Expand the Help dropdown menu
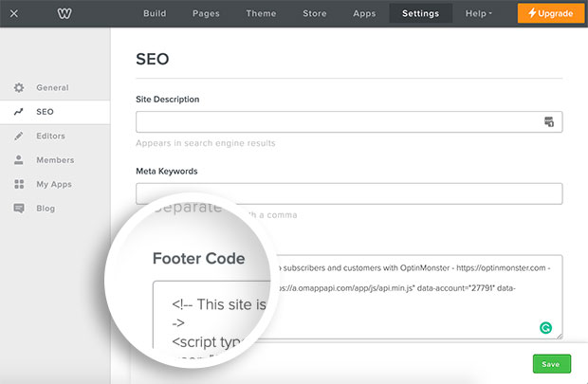This screenshot has height=384, width=588. [x=479, y=13]
